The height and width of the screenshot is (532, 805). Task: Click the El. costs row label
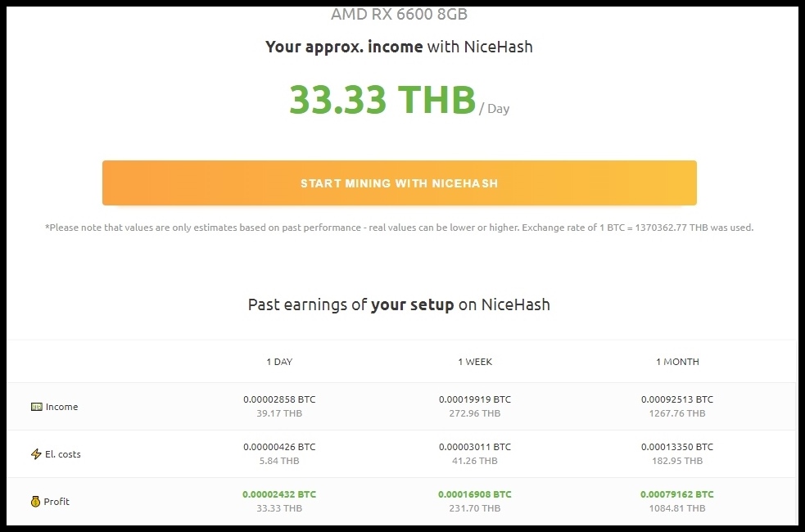[62, 454]
